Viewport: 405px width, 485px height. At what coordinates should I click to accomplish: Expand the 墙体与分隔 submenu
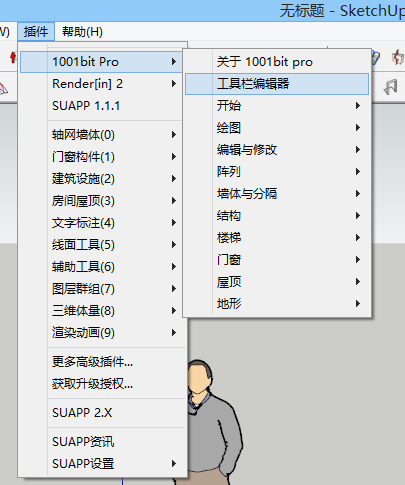277,194
